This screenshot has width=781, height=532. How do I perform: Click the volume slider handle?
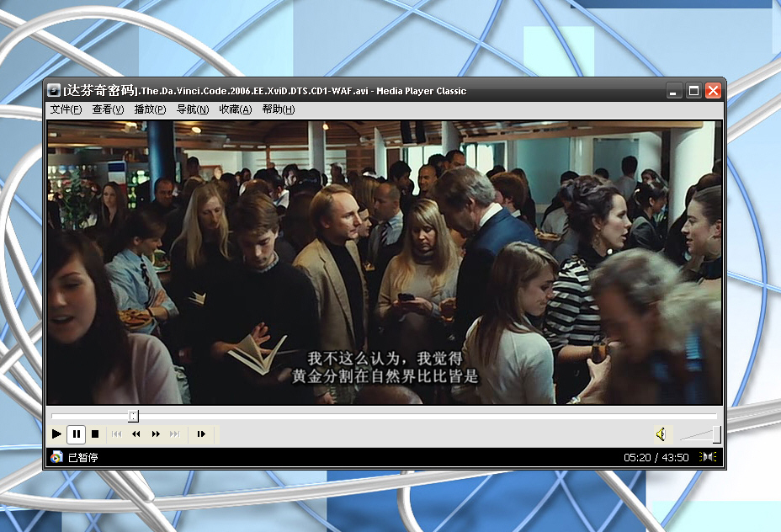(x=717, y=434)
